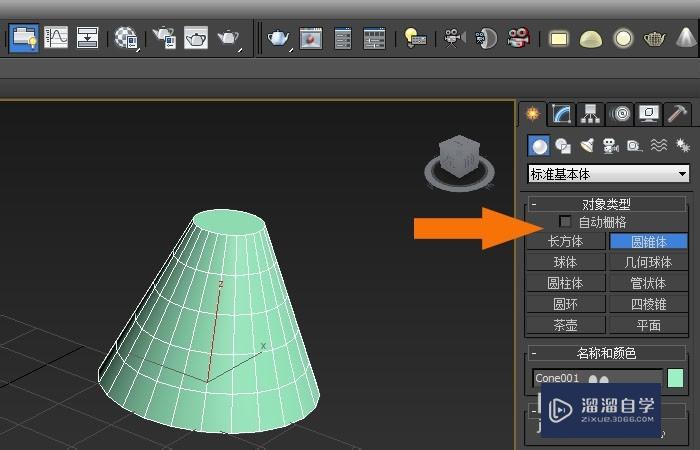Click the 平面 button
Image resolution: width=700 pixels, height=450 pixels.
click(649, 325)
